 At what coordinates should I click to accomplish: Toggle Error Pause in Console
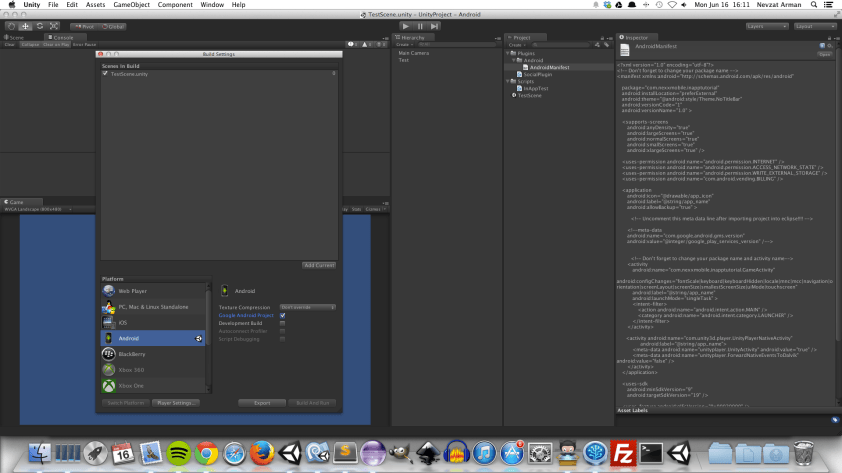point(84,45)
